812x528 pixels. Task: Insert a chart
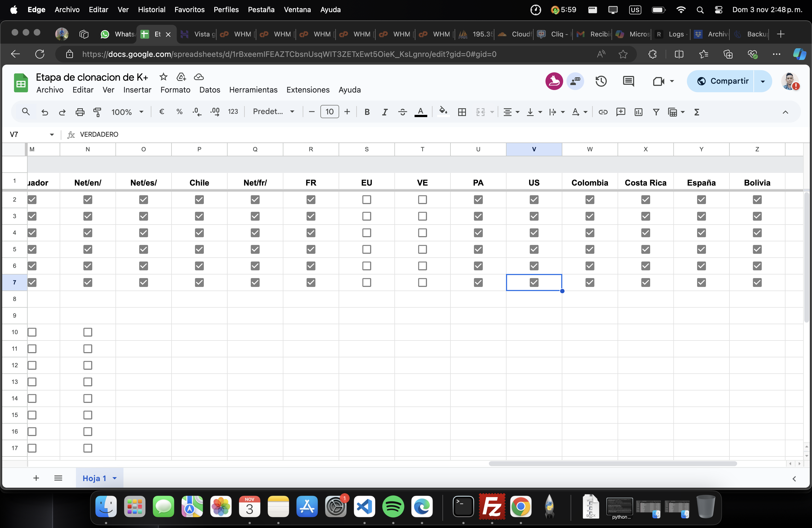point(638,112)
